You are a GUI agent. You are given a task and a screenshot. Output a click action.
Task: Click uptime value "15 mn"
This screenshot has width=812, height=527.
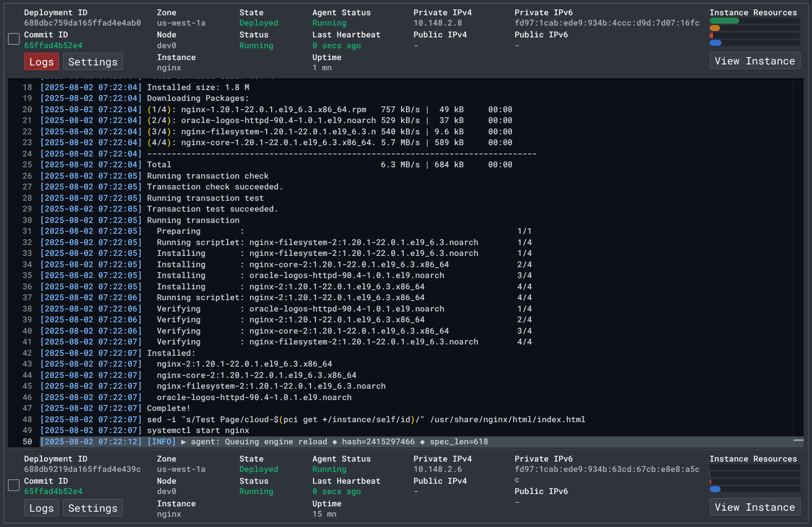coord(324,514)
